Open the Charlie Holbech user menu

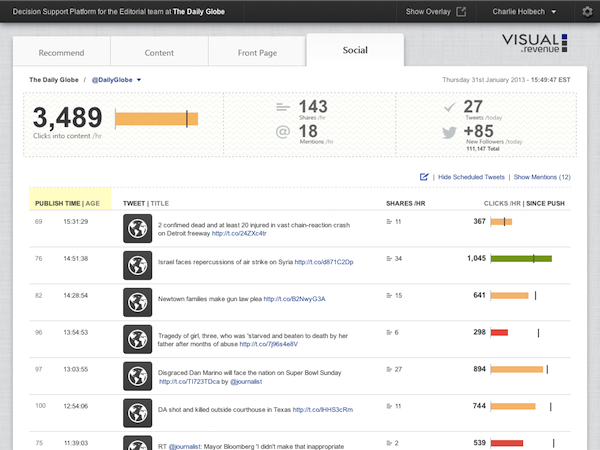(x=524, y=11)
